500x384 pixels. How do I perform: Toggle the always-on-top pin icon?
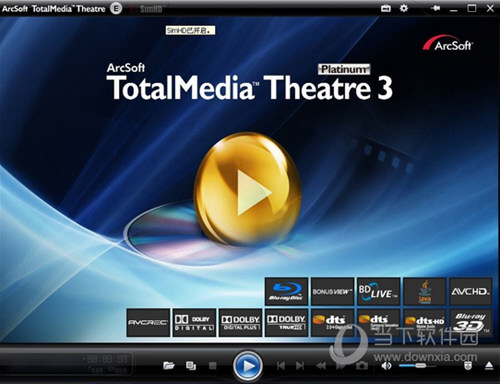[x=435, y=8]
